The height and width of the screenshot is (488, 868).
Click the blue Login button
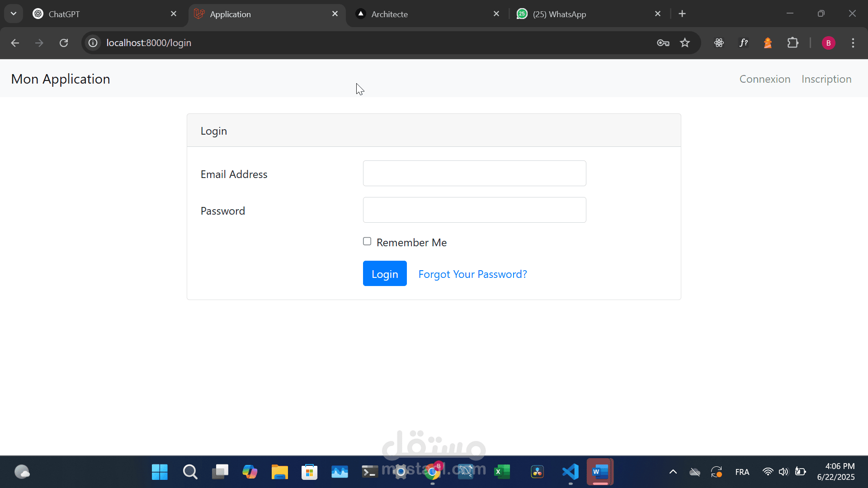point(385,273)
